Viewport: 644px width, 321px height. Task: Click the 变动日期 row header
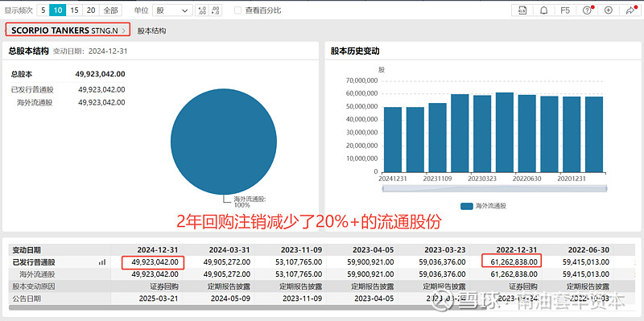coord(27,249)
